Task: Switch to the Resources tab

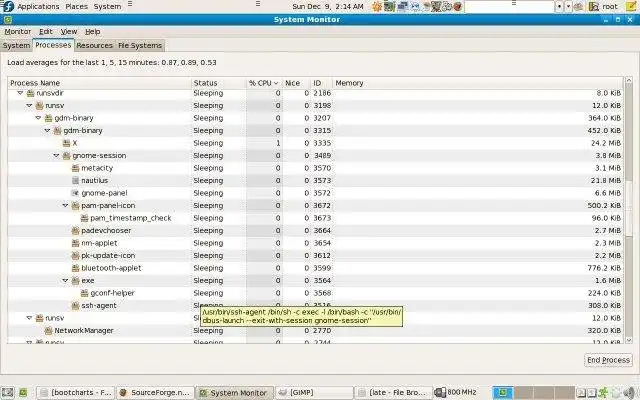Action: pyautogui.click(x=94, y=45)
